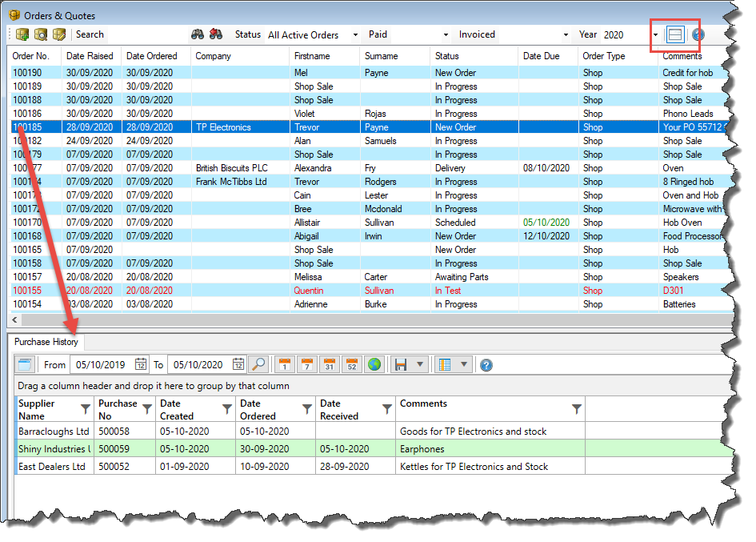
Task: Select the 31 day date range icon
Action: pos(329,365)
